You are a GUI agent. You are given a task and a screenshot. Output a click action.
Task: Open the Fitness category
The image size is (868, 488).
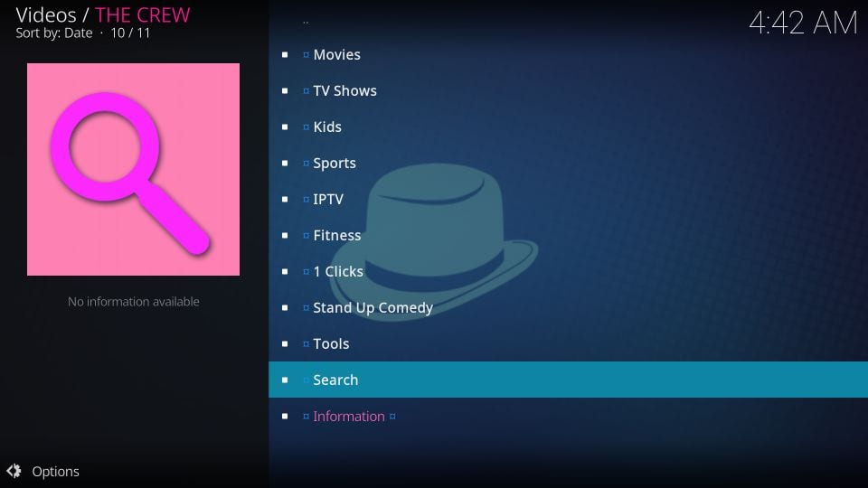point(568,235)
